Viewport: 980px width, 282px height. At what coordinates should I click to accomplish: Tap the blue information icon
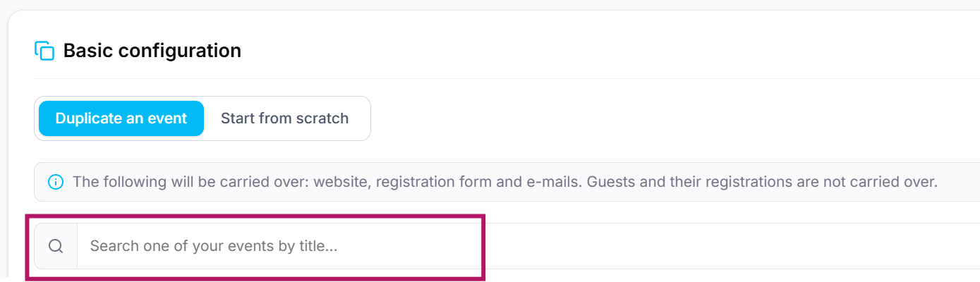coord(55,182)
